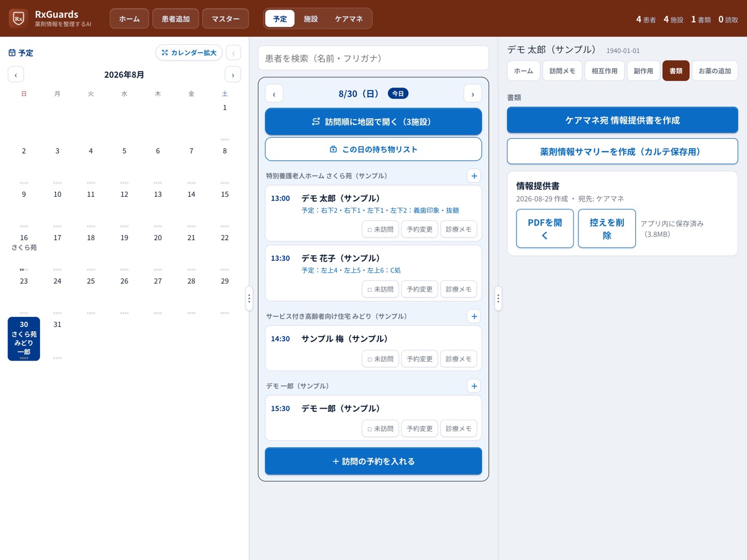747x560 pixels.
Task: Click 控えを削除 for 情報提供書
Action: [x=607, y=229]
